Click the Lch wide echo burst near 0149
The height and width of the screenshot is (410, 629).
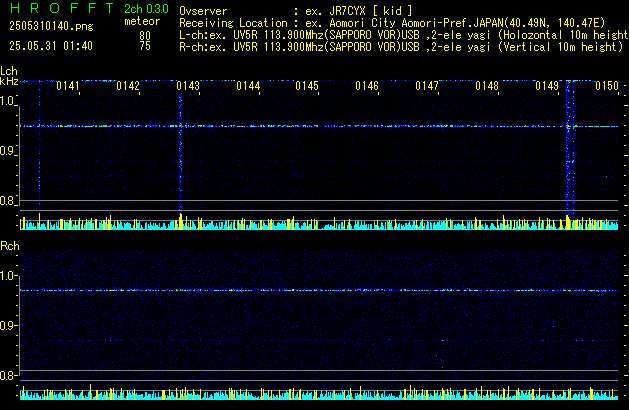[570, 148]
